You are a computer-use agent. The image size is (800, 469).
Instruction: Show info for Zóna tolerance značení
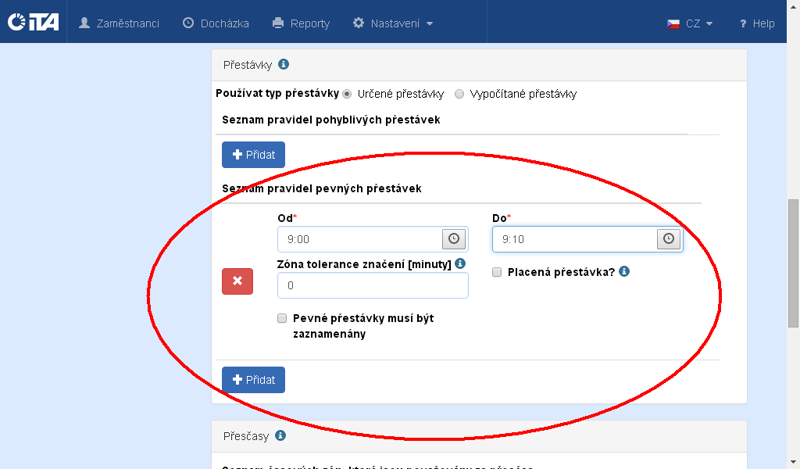coord(460,264)
